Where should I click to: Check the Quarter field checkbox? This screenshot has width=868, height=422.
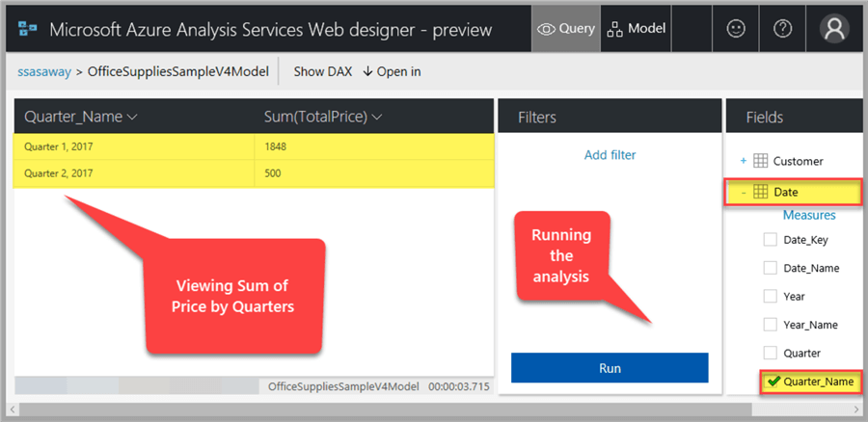[x=770, y=353]
